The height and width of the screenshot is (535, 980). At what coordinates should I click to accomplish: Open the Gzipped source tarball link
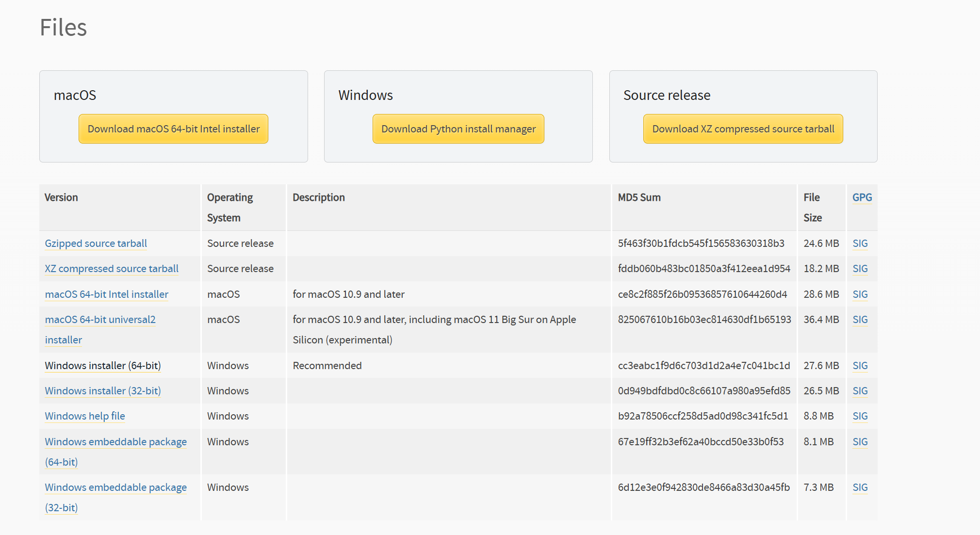point(96,243)
